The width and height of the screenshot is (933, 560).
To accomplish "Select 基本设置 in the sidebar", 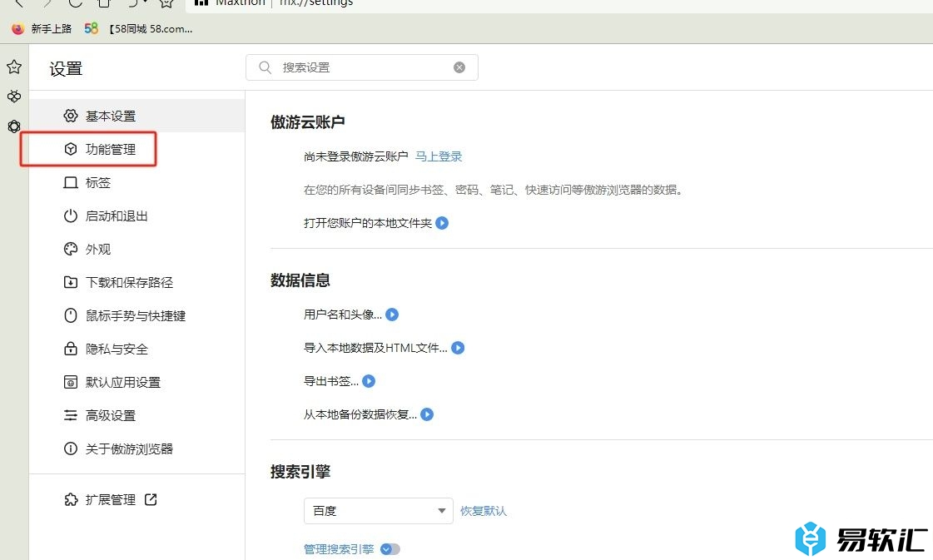I will click(136, 116).
